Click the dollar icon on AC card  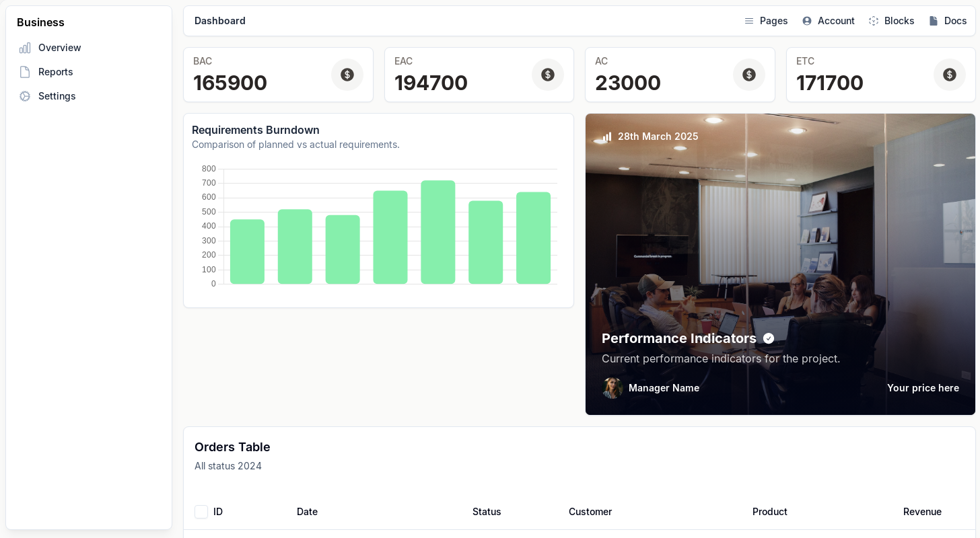coord(749,75)
